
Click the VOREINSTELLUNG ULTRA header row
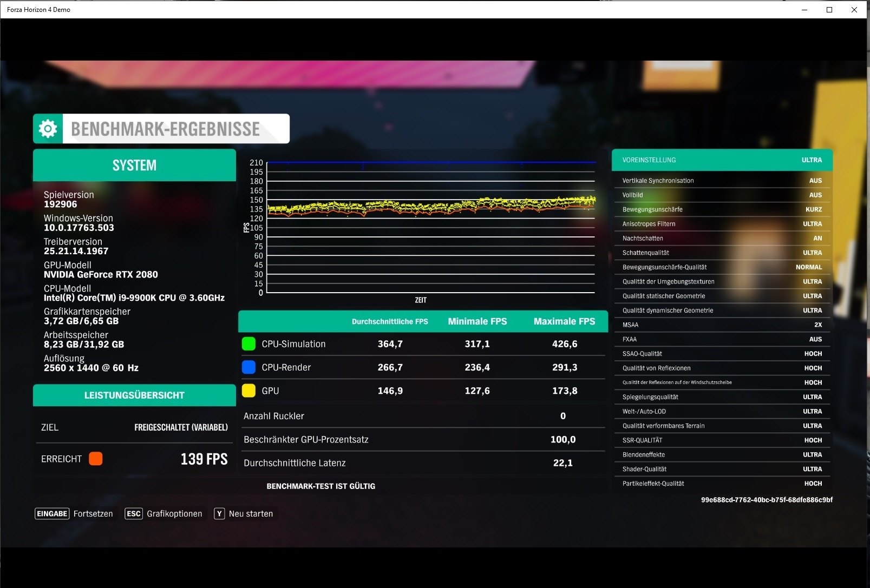pos(722,160)
